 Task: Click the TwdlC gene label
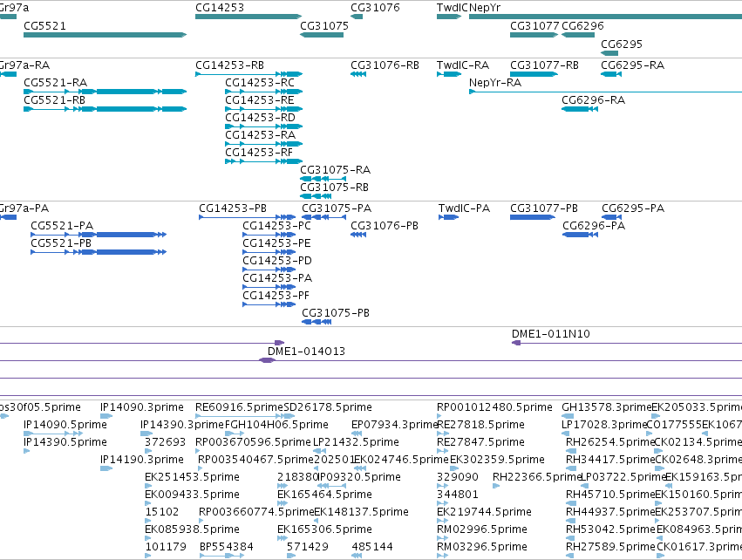tap(452, 8)
